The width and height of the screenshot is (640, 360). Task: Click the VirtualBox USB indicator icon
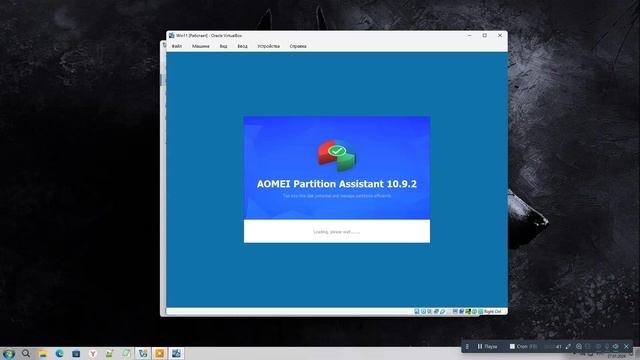(x=442, y=311)
